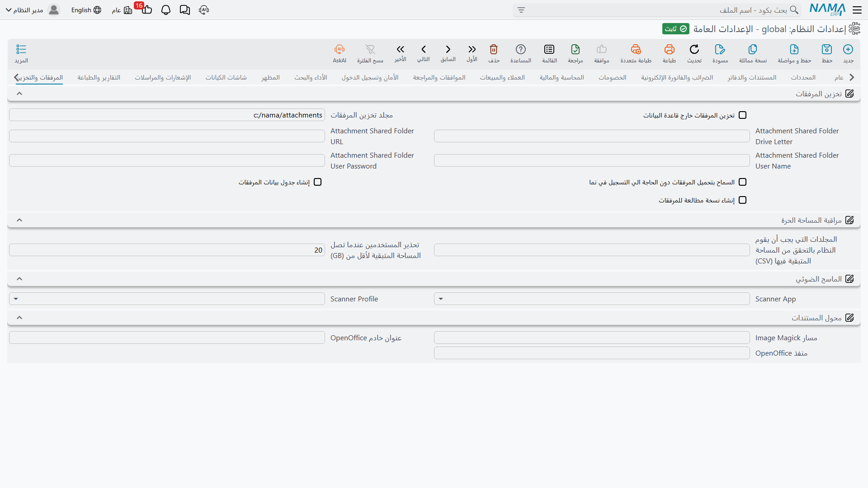
Task: Click the طباعة متعدده (multi print) icon
Action: tap(636, 49)
